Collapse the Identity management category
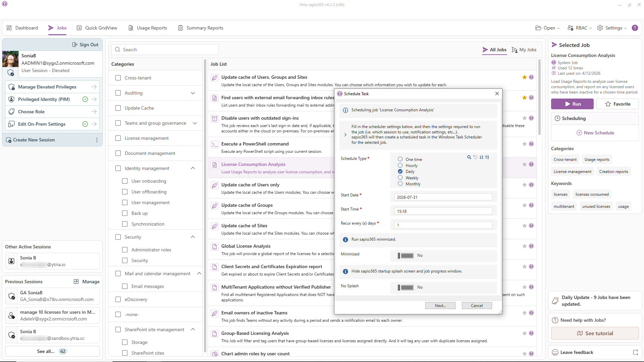The height and width of the screenshot is (362, 644). pos(193,168)
